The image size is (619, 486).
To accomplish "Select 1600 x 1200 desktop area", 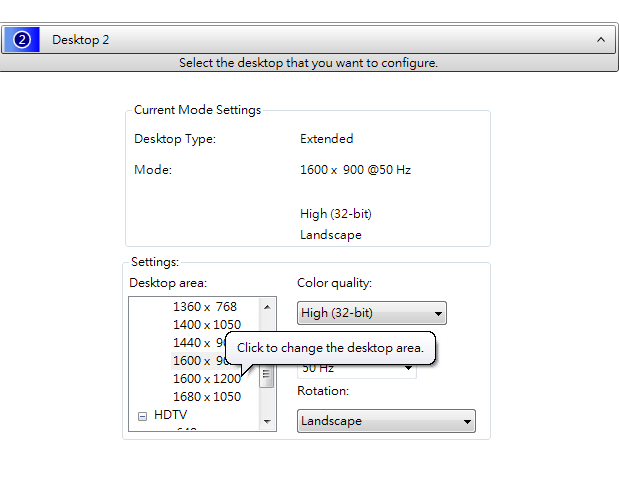I will click(207, 379).
